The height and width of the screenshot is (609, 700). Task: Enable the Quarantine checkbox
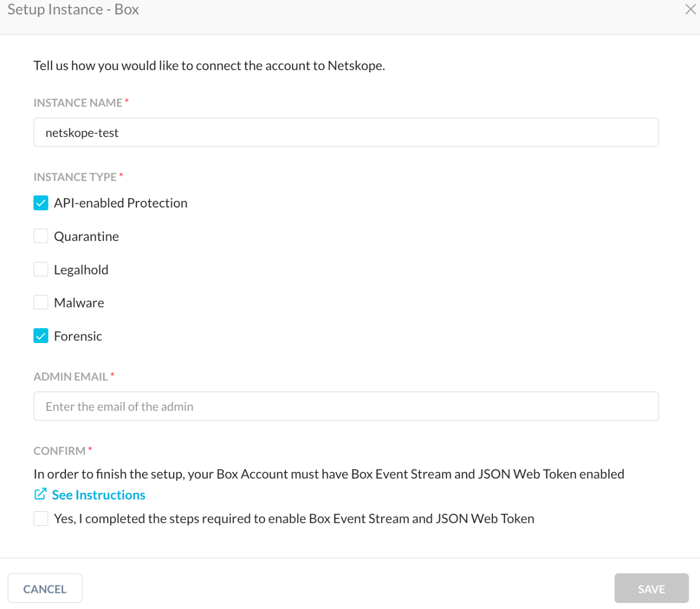pos(41,236)
